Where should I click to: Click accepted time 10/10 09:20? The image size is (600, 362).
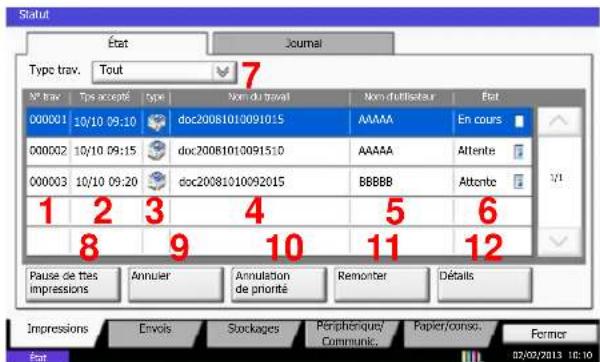tap(106, 181)
